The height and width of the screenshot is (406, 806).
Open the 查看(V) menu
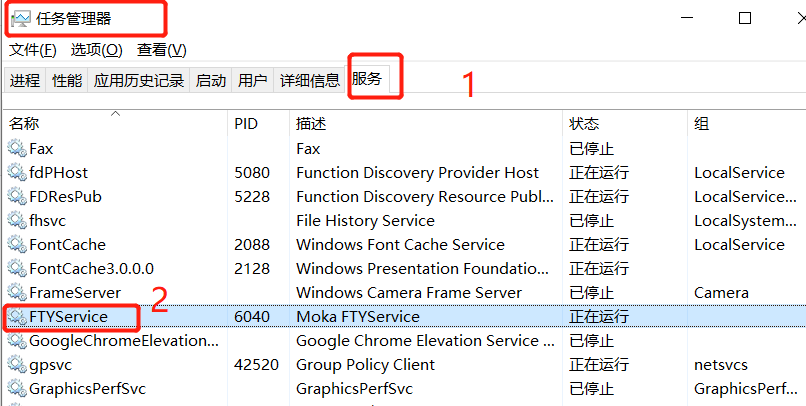coord(162,50)
